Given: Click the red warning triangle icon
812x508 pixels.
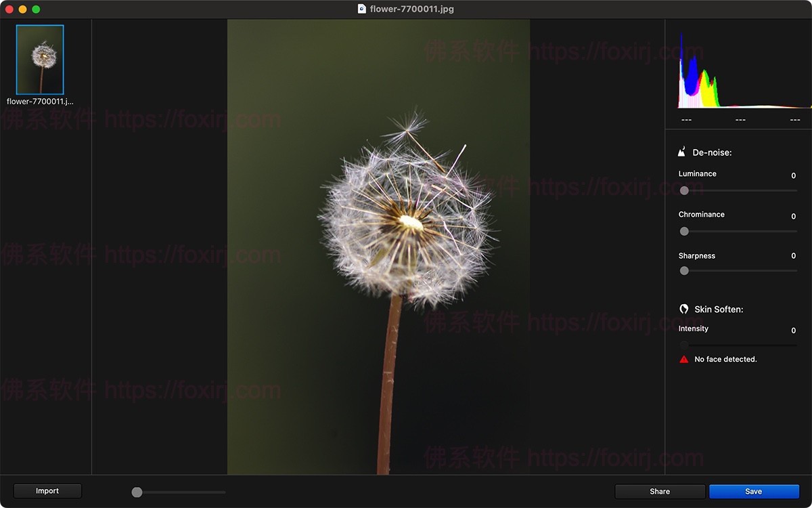Looking at the screenshot, I should (x=684, y=359).
